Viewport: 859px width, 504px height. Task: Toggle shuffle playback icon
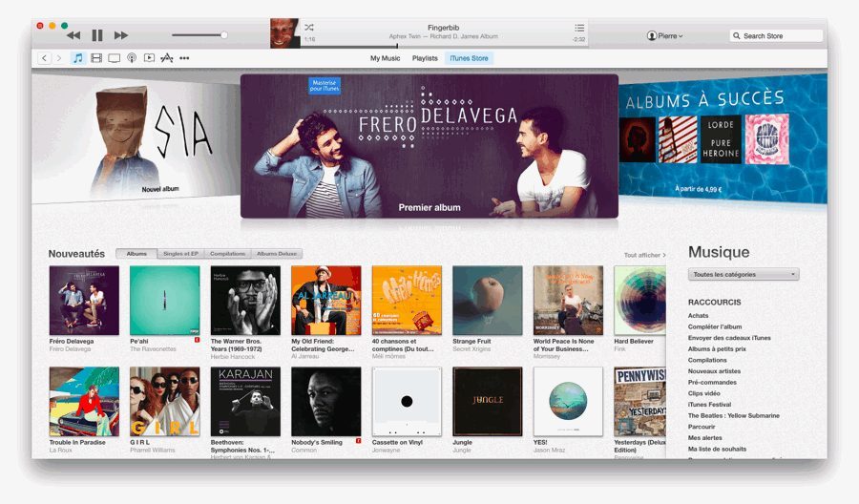click(x=309, y=27)
